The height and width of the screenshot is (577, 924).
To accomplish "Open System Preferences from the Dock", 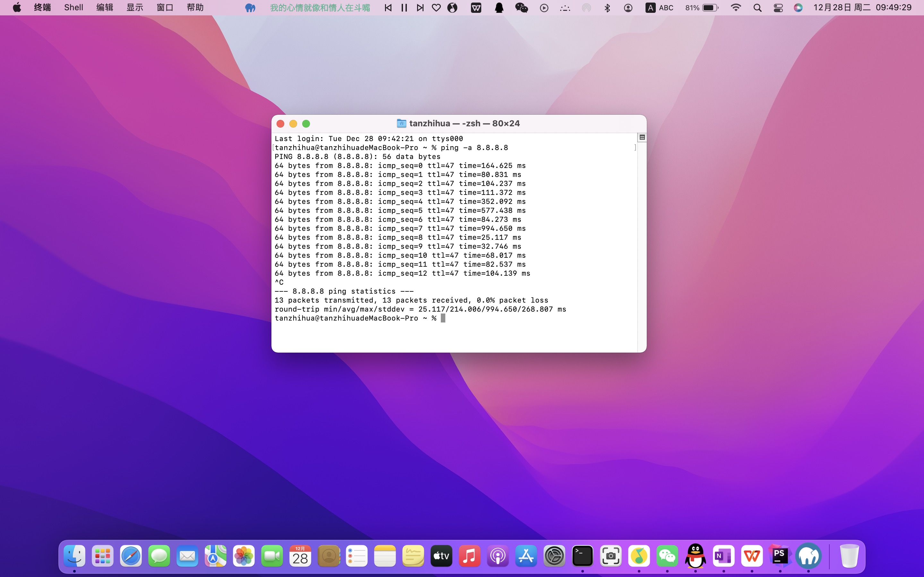I will [554, 556].
